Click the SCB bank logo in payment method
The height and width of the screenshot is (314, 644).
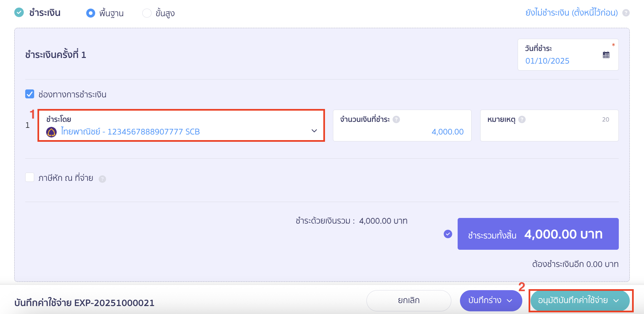[x=51, y=131]
